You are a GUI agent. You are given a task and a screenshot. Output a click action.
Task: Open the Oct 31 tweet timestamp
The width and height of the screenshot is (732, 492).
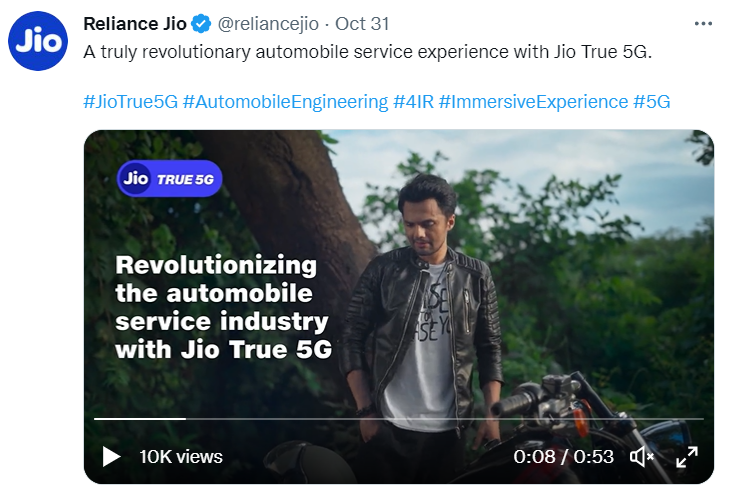(x=363, y=23)
